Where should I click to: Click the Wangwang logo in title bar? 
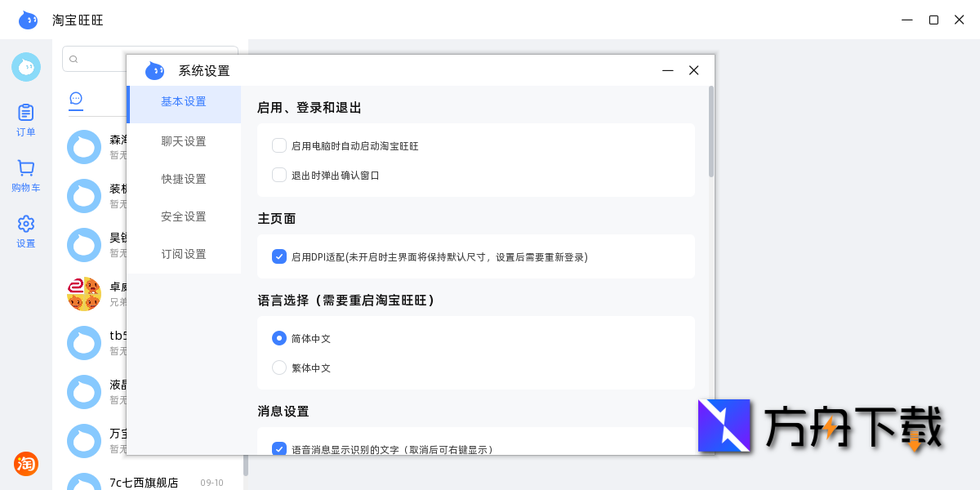click(x=28, y=20)
